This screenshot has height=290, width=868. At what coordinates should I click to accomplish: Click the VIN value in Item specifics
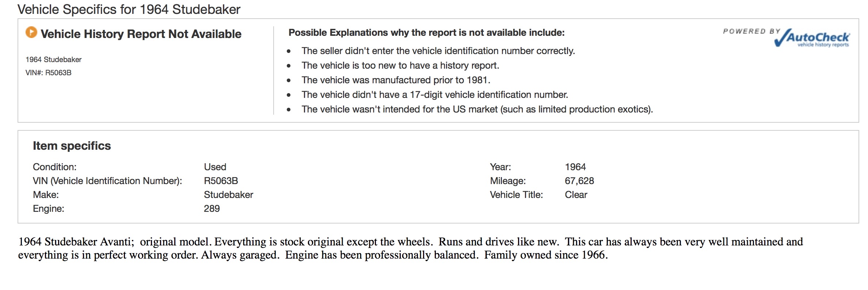coord(221,181)
